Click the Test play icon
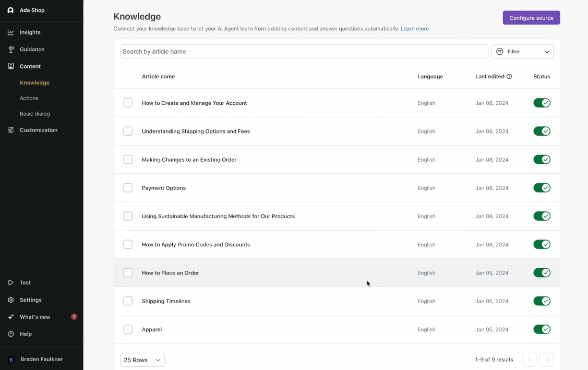Viewport: 588px width, 370px height. click(10, 282)
